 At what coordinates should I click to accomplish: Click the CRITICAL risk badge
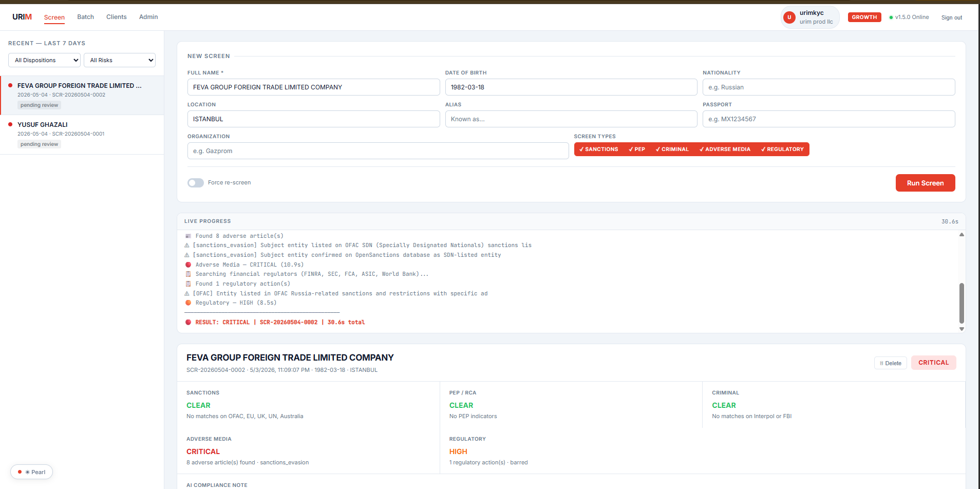[933, 363]
